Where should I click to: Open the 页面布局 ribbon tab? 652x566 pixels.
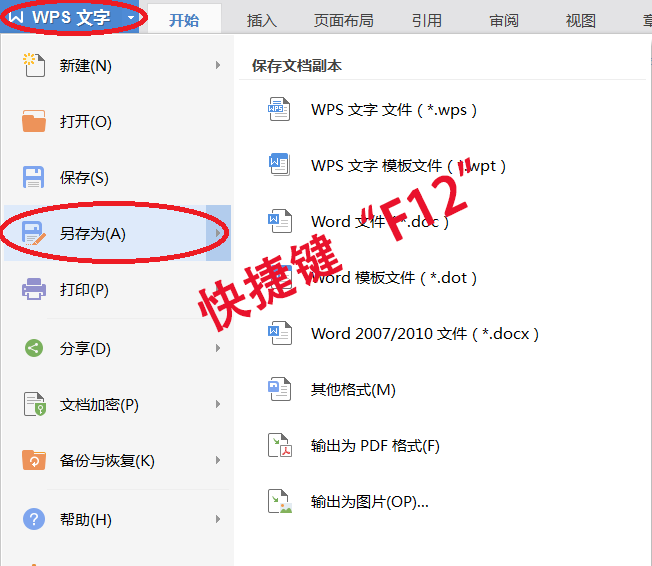343,20
